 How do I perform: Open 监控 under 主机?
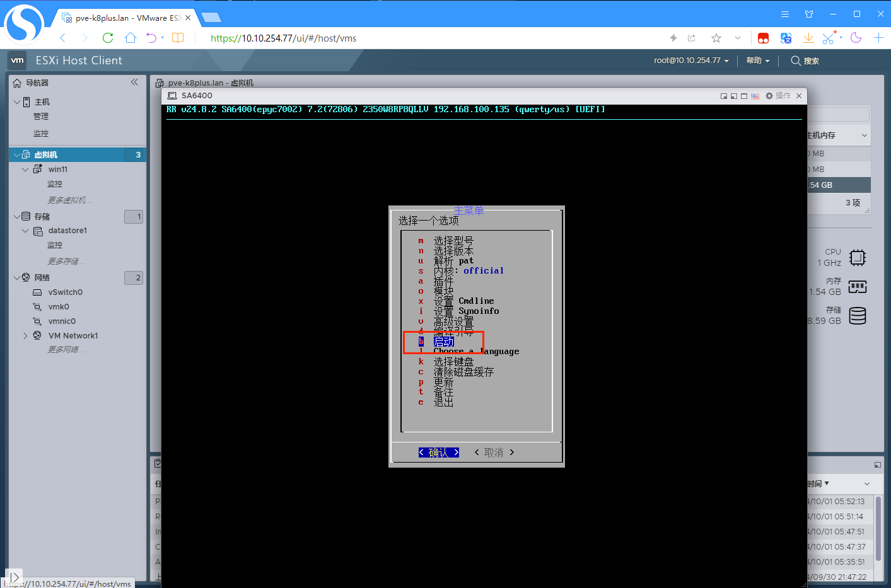point(41,134)
